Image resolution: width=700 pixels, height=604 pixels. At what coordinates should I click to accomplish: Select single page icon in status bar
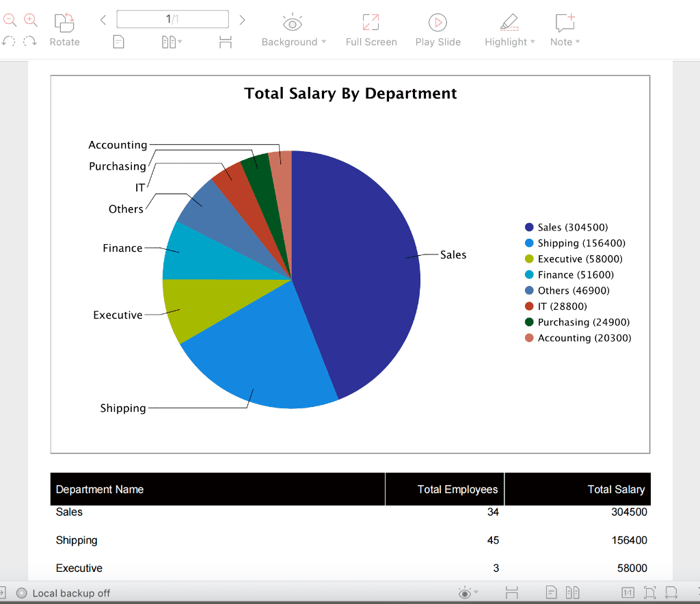coord(552,593)
